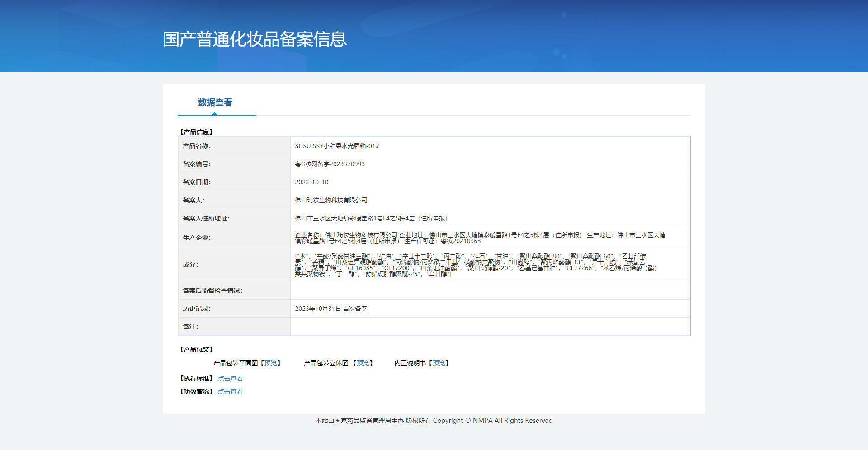
Task: Click the 【产品信息】 section heading
Action: tap(196, 132)
